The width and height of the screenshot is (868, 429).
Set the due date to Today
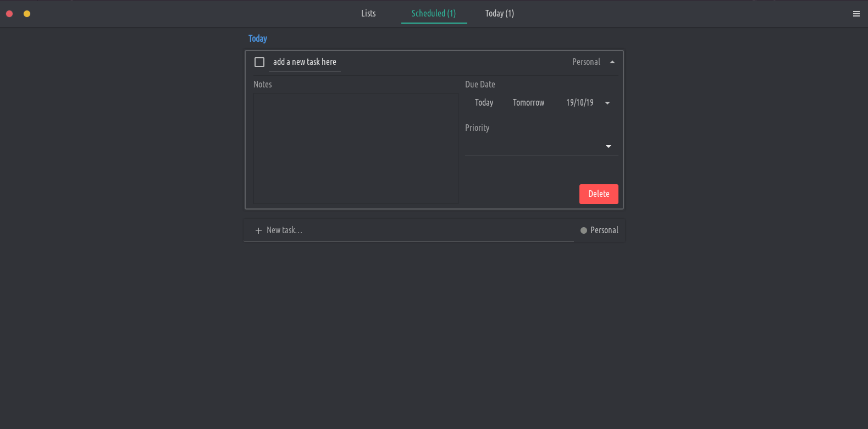[484, 103]
